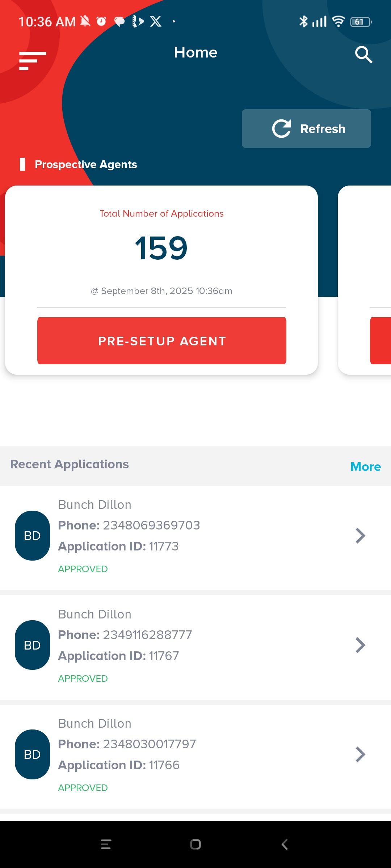Tap BD avatar for application 11766
The width and height of the screenshot is (391, 868).
pos(32,754)
